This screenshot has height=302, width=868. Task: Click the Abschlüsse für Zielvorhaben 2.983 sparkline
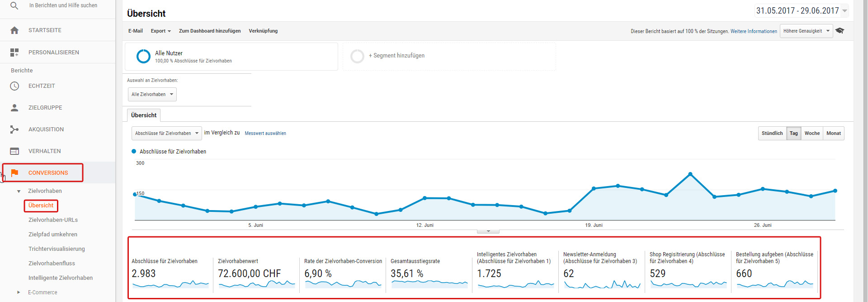170,284
